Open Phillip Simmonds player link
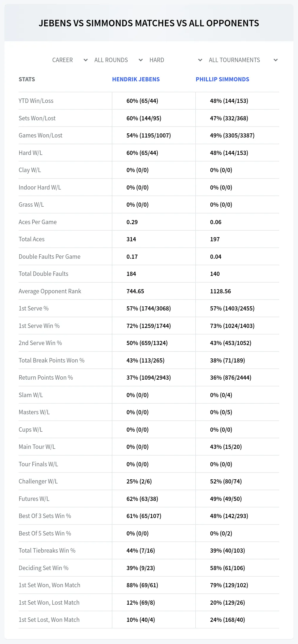Screen dimensions: 298x644 coord(223,79)
